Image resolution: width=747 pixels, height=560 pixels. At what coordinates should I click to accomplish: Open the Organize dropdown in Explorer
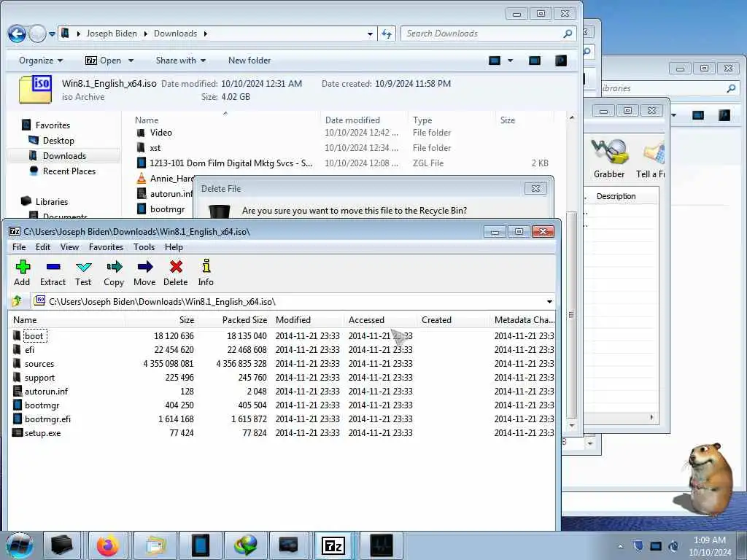pyautogui.click(x=41, y=61)
